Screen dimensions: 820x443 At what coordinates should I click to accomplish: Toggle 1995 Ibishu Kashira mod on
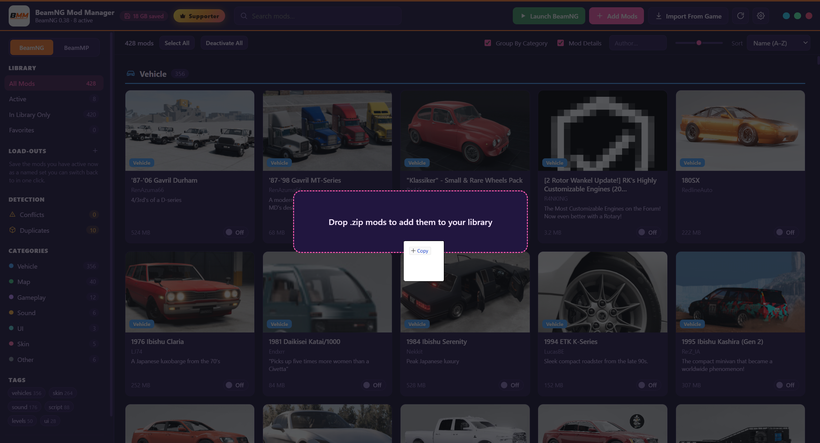(x=785, y=385)
